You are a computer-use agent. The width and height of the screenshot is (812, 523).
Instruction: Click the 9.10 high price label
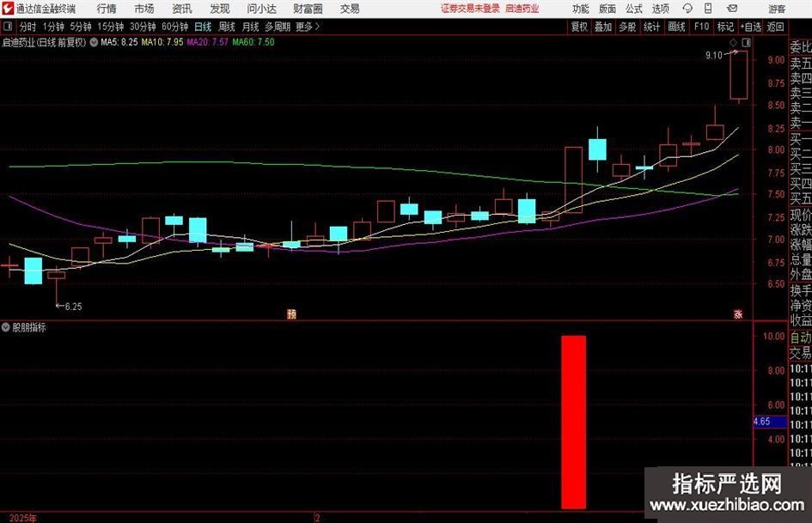click(x=713, y=56)
